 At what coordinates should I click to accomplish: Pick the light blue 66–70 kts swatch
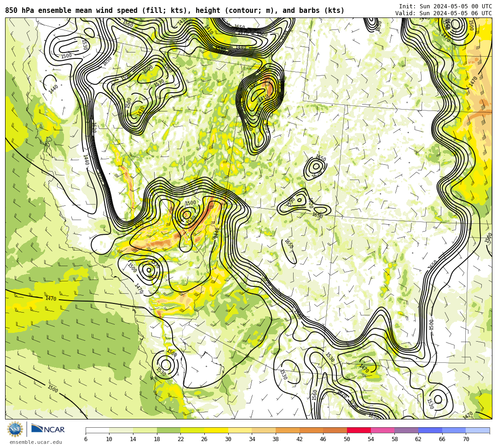pyautogui.click(x=454, y=430)
